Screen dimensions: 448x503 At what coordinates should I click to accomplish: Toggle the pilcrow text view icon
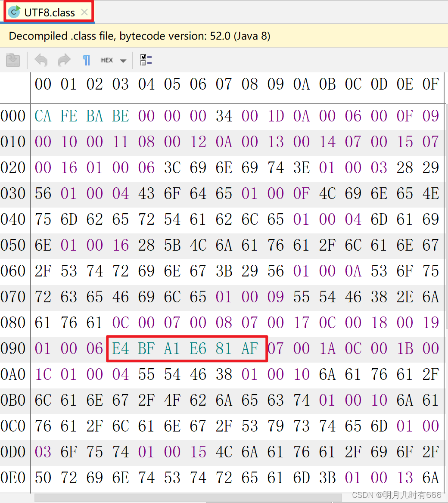(86, 60)
